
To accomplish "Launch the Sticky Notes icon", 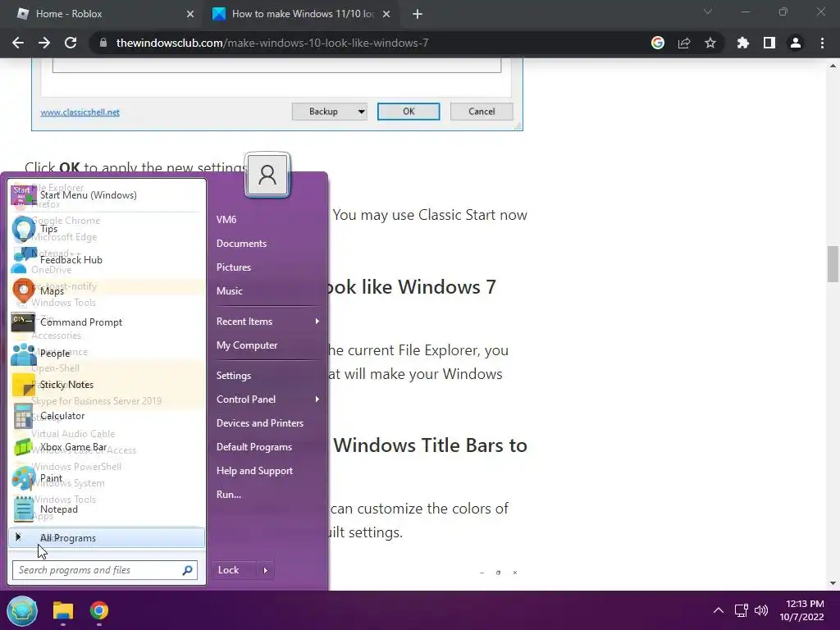I will (x=23, y=385).
